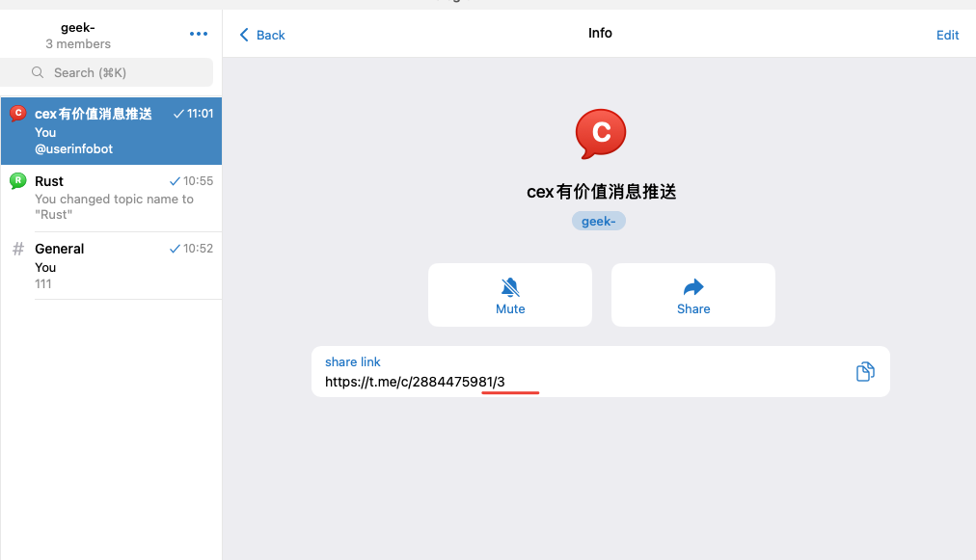Click the geek- group title header
Screen dimensions: 976x560
point(78,28)
